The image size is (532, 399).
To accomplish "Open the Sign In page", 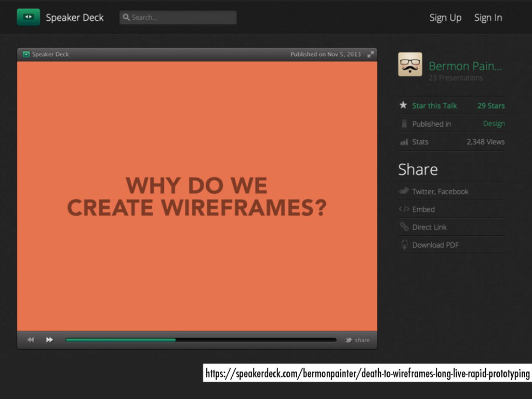I will click(x=488, y=18).
